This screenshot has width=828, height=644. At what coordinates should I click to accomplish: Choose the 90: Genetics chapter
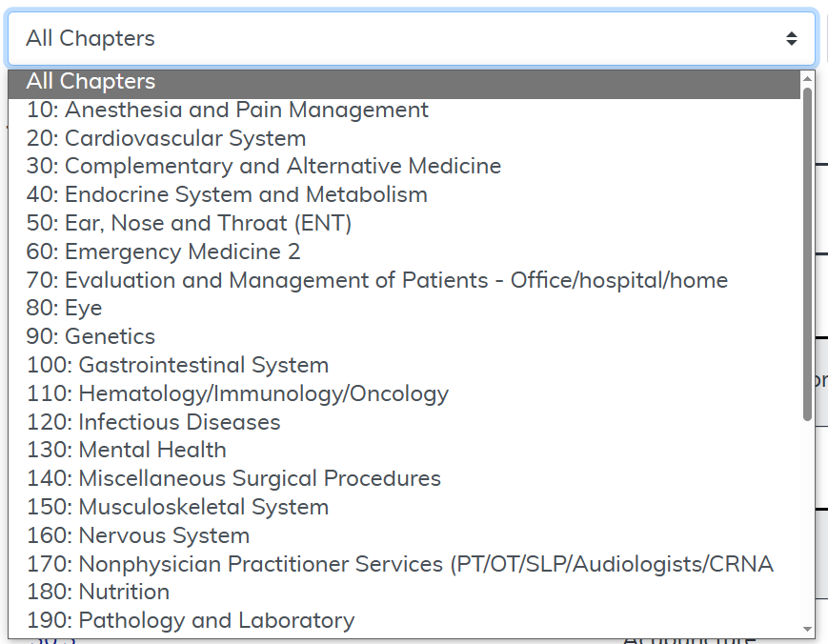click(91, 337)
